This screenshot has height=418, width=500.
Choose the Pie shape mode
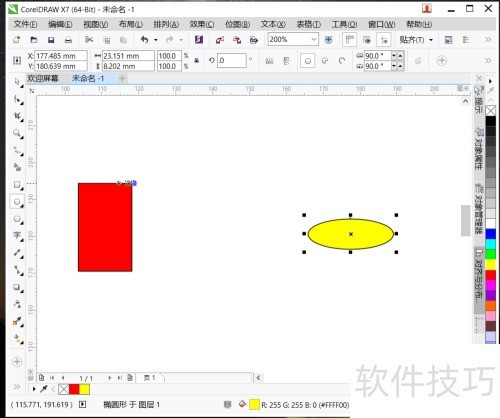pyautogui.click(x=325, y=61)
